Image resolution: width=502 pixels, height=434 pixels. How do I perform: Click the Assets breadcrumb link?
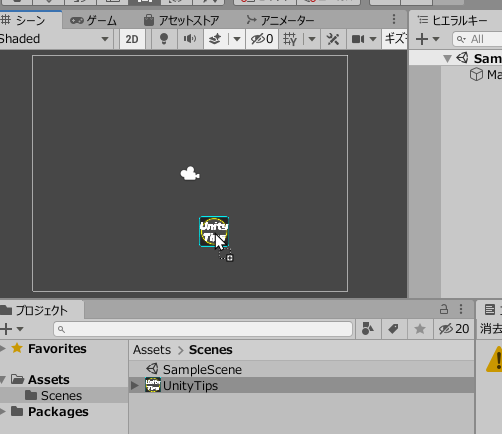152,350
